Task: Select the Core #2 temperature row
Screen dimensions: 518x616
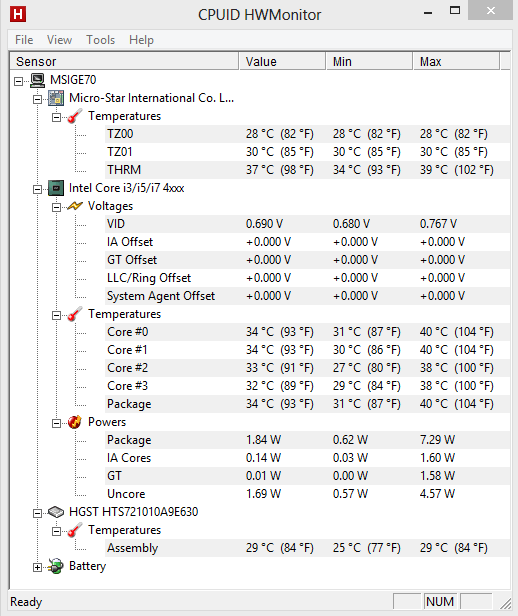Action: [x=259, y=368]
